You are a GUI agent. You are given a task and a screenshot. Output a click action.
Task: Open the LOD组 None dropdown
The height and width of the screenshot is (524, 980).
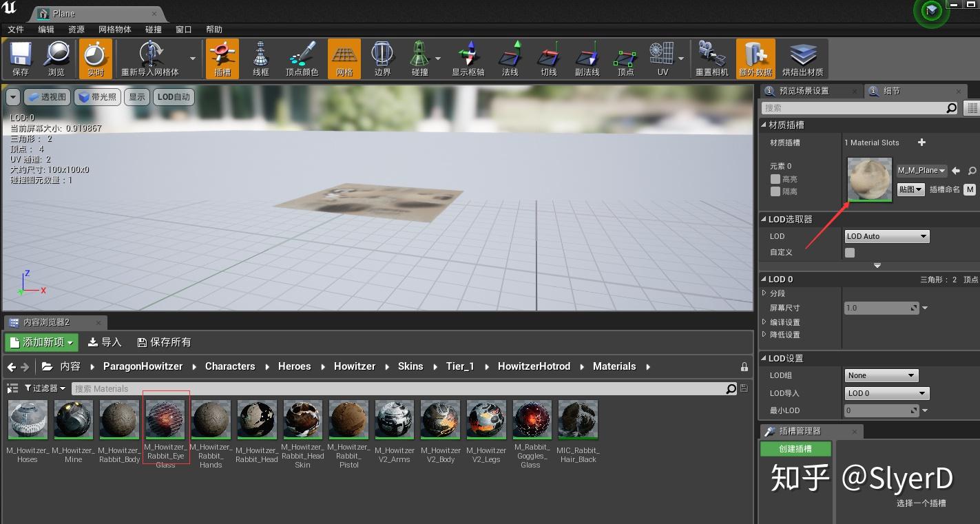(x=881, y=375)
